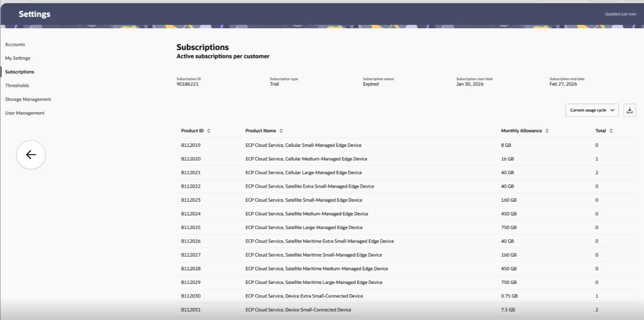Select product ID B112025
This screenshot has width=644, height=320.
pos(191,228)
